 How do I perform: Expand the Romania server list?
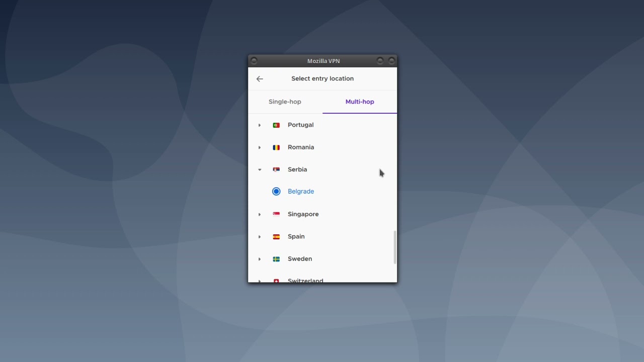pyautogui.click(x=260, y=147)
